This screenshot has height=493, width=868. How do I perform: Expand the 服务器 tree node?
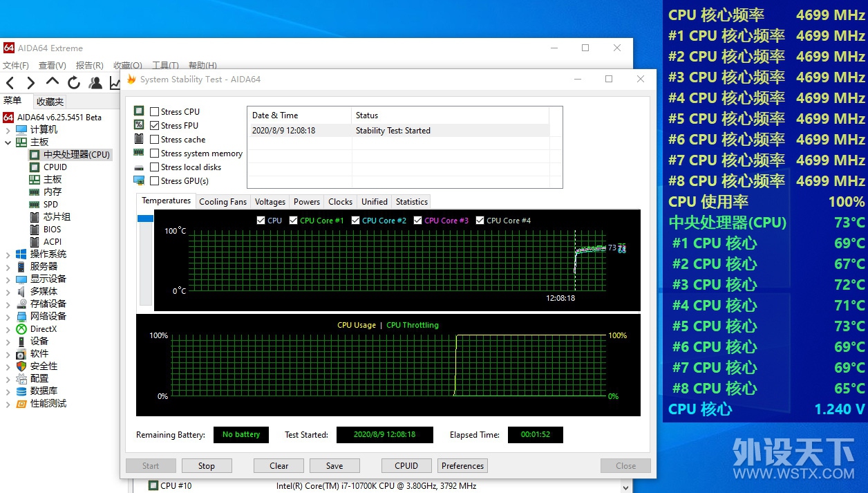tap(8, 266)
